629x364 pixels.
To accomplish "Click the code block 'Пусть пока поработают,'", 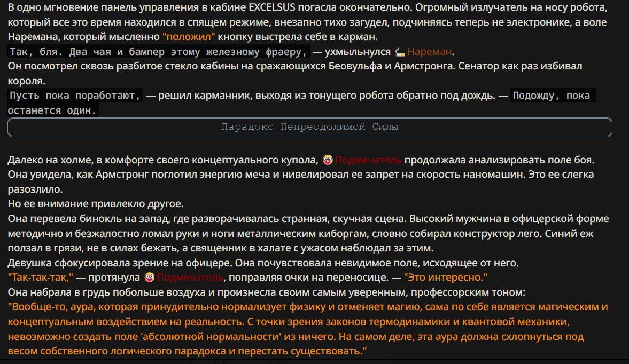I will pyautogui.click(x=75, y=96).
